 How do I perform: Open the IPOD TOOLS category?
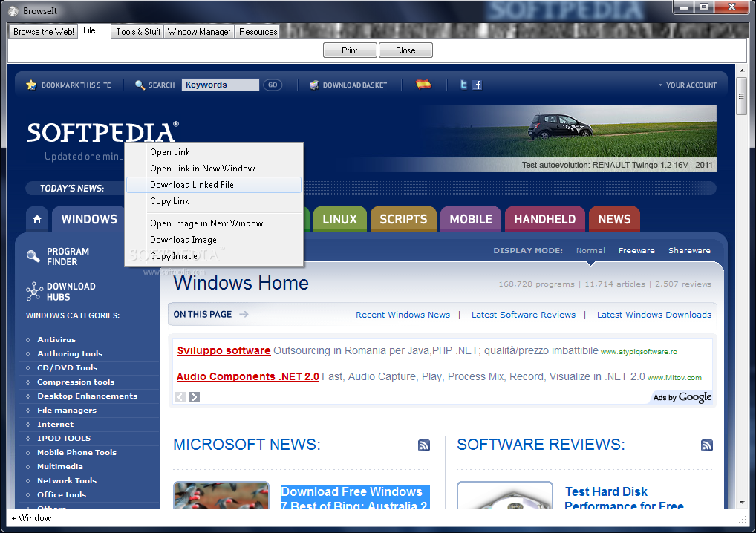pyautogui.click(x=64, y=439)
